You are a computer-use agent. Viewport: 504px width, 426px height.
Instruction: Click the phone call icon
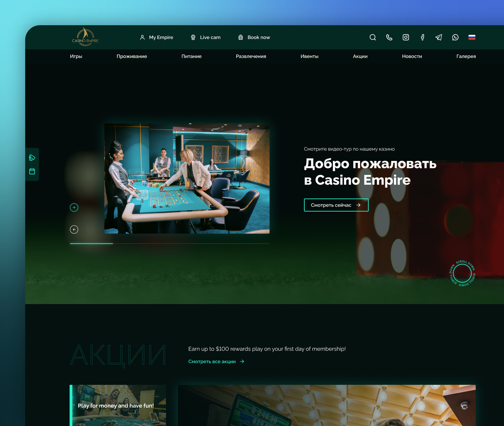[389, 37]
